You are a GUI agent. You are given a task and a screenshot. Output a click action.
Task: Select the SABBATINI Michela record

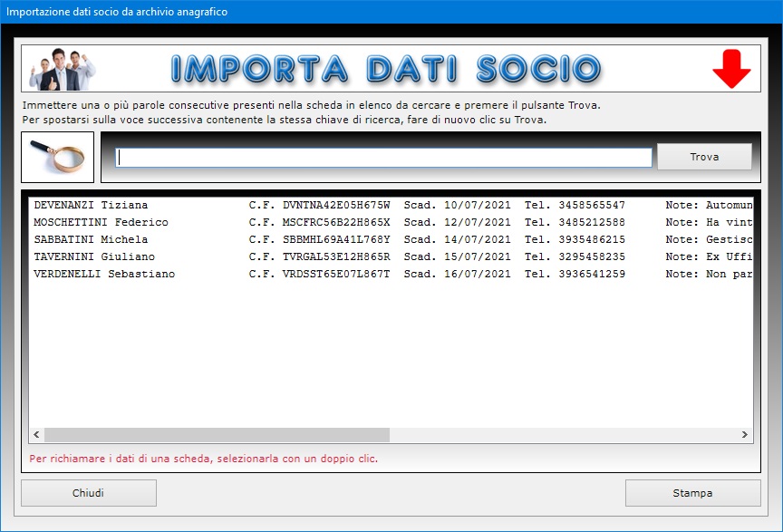pyautogui.click(x=391, y=239)
